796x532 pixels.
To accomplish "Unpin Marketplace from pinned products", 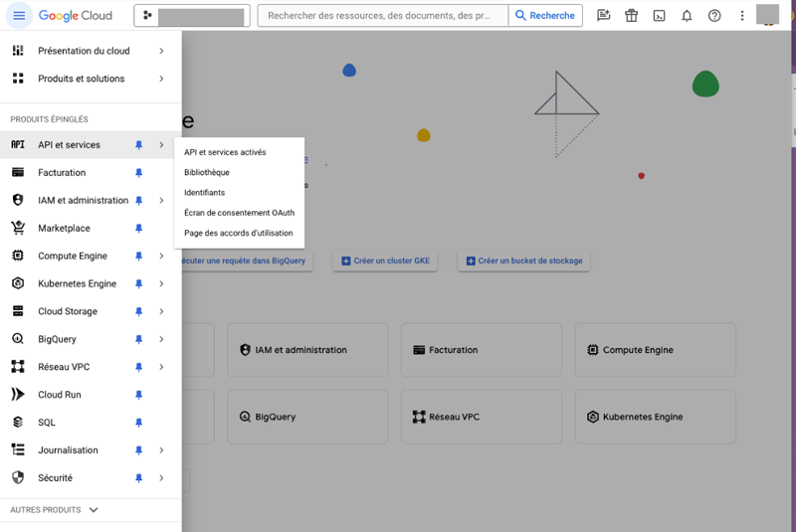I will point(138,229).
